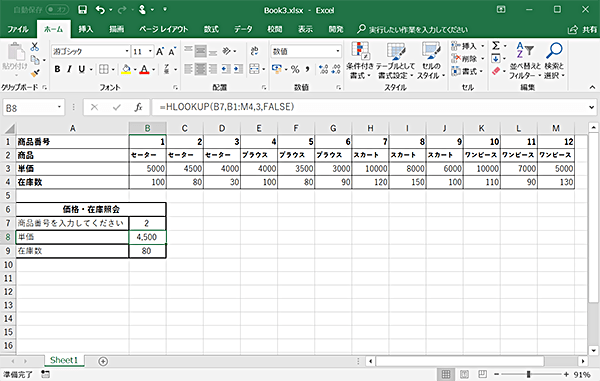
Task: Click the Percent Style icon
Action: [295, 69]
